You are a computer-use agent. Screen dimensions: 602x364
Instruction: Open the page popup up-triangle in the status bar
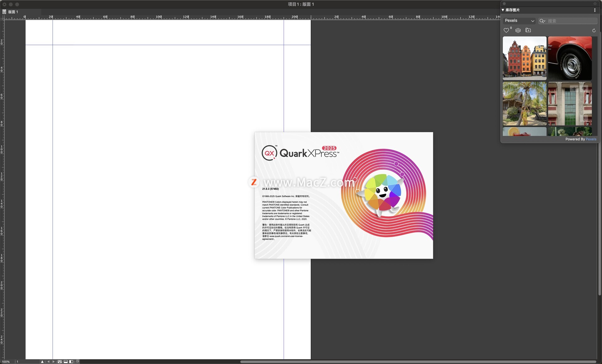coord(42,361)
